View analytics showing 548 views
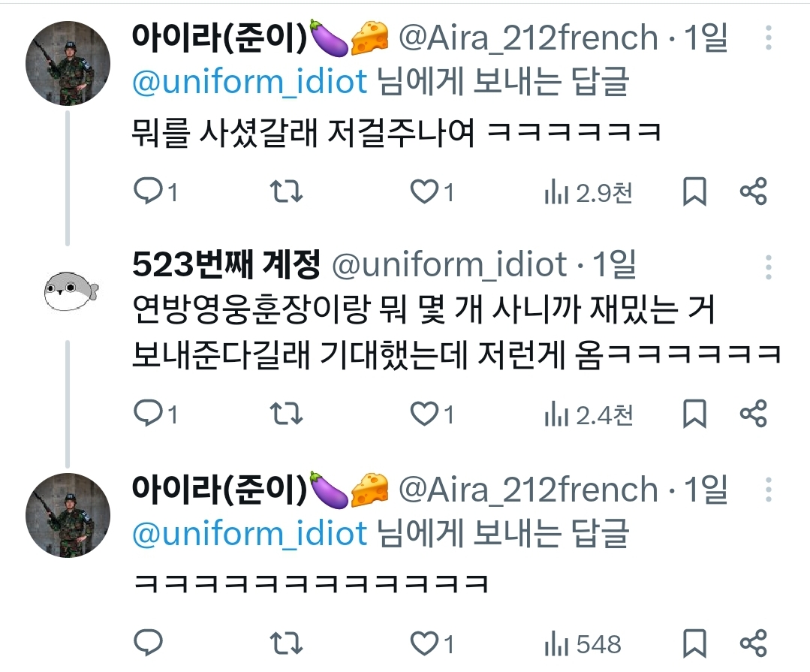This screenshot has width=810, height=672. (x=583, y=644)
